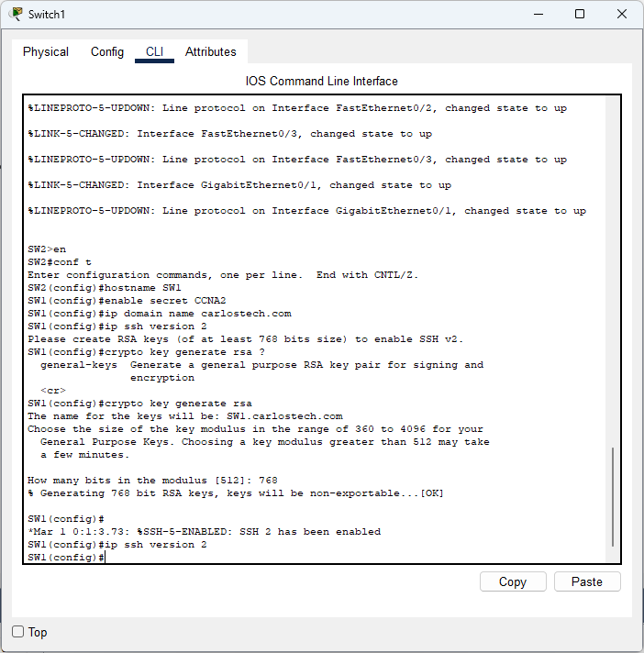Enable the Top checkbox

pos(18,632)
